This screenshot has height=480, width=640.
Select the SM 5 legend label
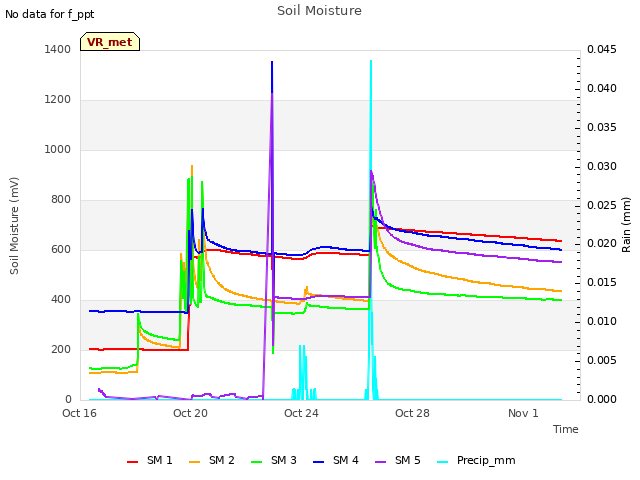408,460
